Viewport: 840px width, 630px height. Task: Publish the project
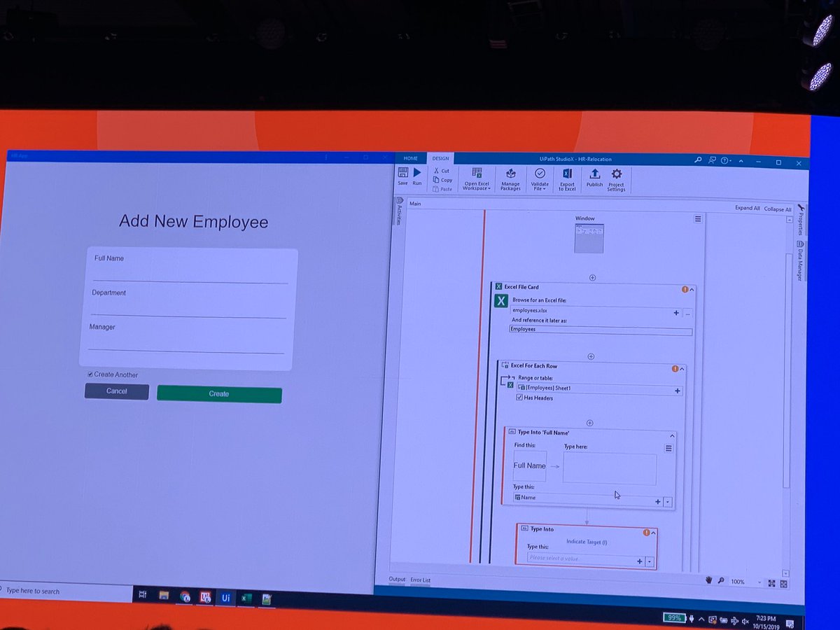594,178
